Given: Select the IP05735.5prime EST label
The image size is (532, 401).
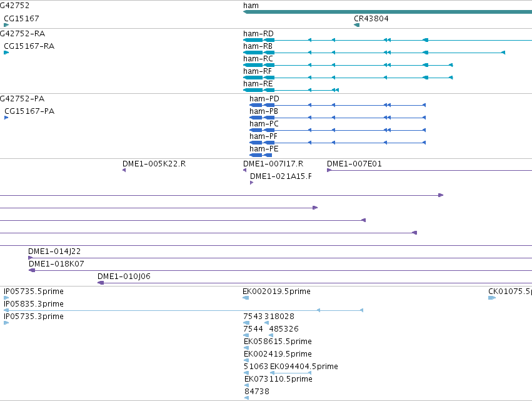Looking at the screenshot, I should pos(34,292).
